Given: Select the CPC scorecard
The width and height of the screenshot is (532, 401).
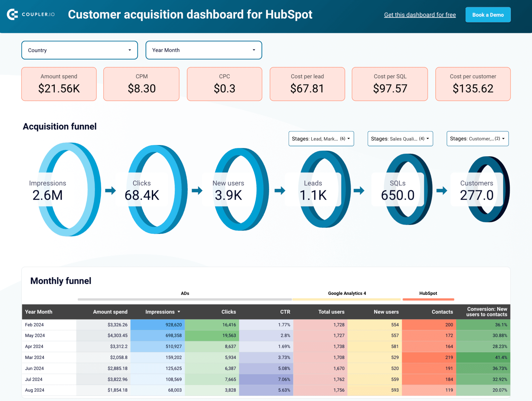Looking at the screenshot, I should click(225, 84).
